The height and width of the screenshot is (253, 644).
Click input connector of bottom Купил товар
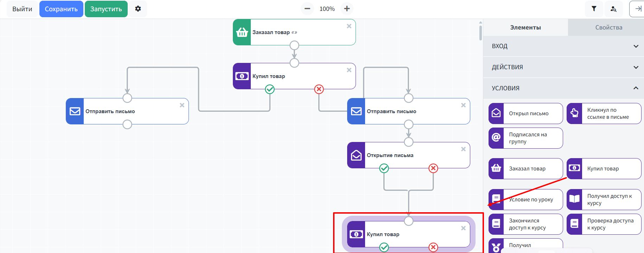(409, 221)
